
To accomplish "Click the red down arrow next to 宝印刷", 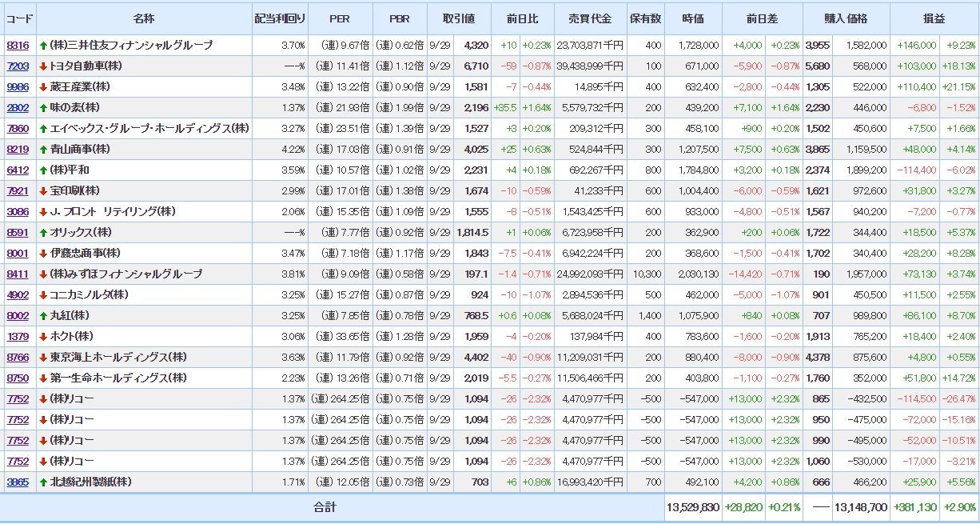I will pyautogui.click(x=43, y=191).
